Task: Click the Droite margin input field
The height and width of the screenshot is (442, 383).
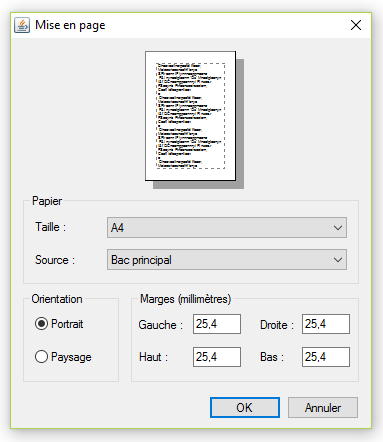Action: click(326, 324)
